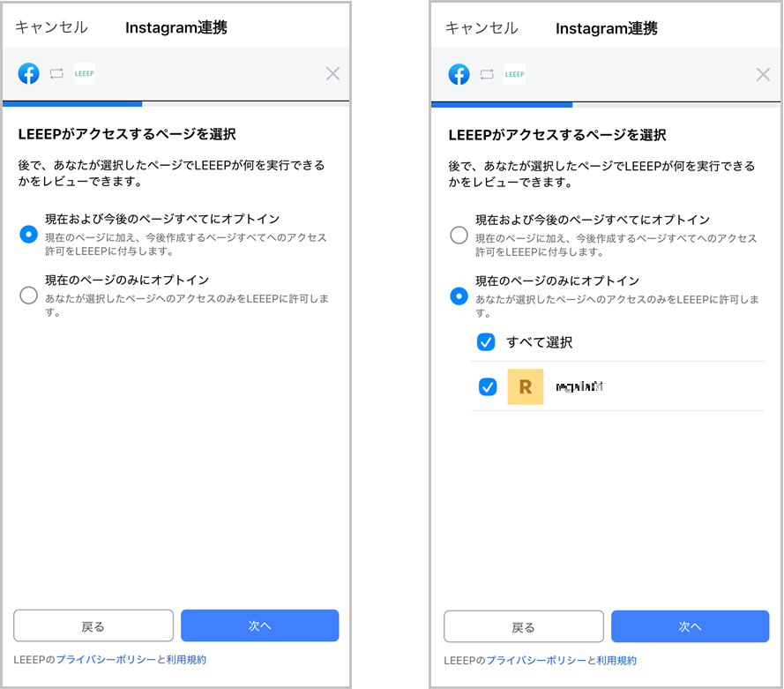
Task: Select all-pages opt-in radio in right panel
Action: click(459, 235)
